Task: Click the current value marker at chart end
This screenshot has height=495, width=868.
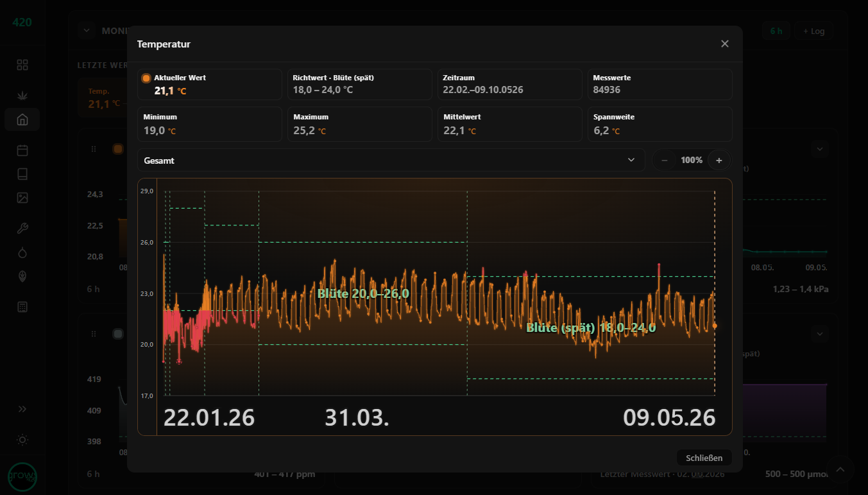Action: point(715,326)
